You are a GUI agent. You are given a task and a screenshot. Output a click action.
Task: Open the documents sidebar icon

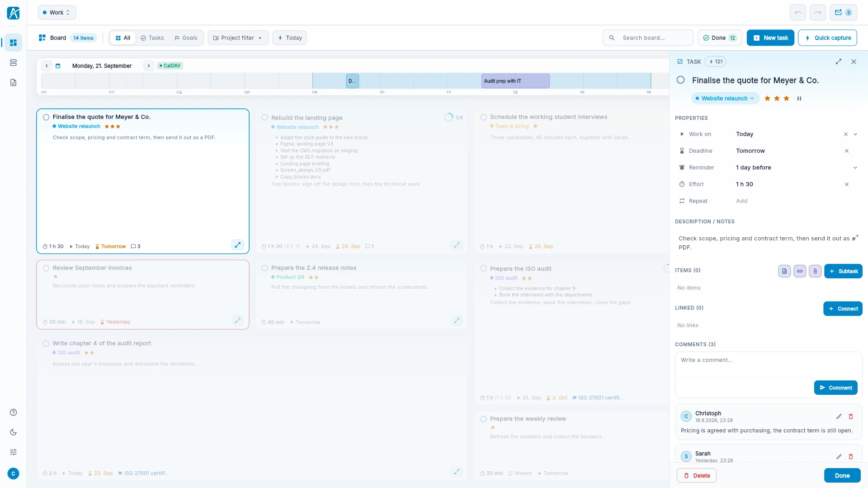[x=13, y=82]
